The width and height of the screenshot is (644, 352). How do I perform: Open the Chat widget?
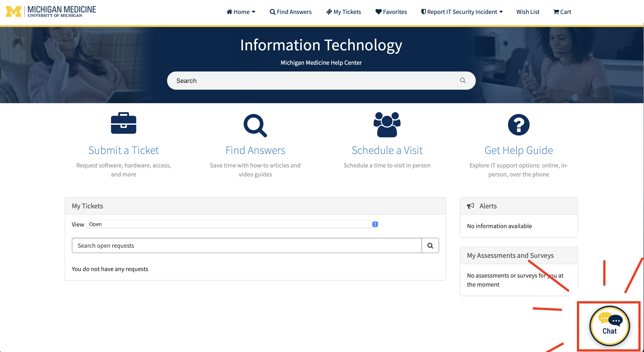609,326
